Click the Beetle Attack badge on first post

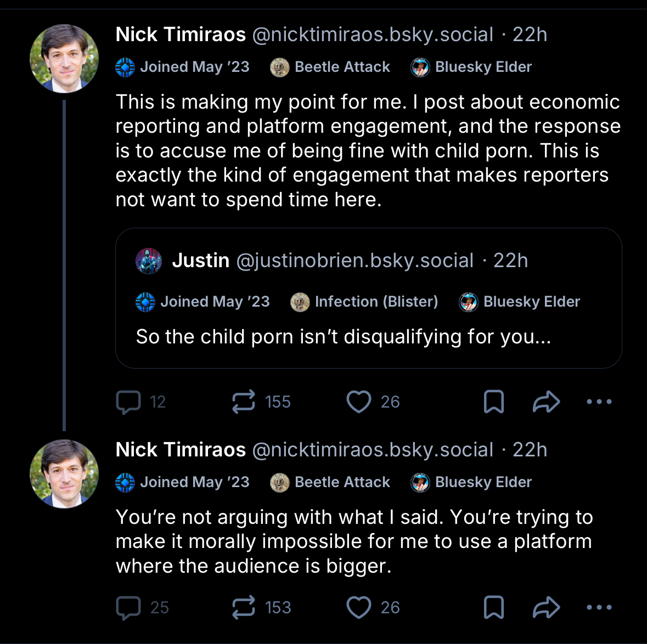click(330, 67)
